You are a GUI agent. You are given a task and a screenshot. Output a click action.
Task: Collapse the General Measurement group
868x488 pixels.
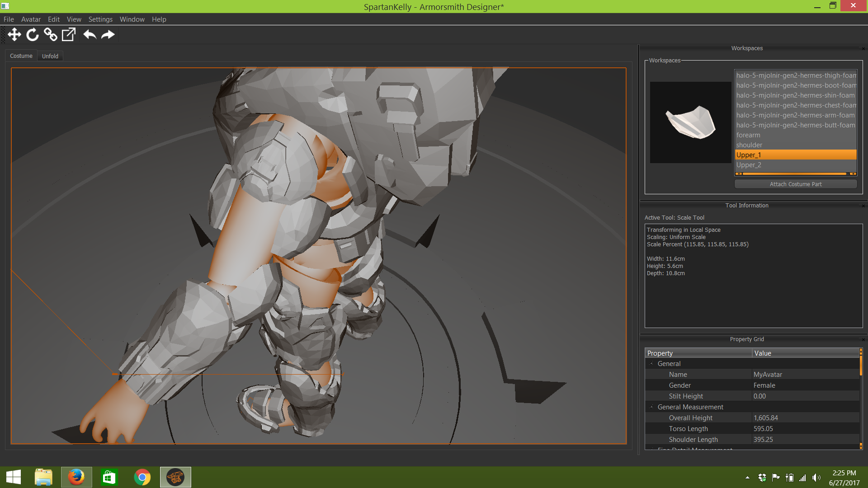(x=651, y=407)
